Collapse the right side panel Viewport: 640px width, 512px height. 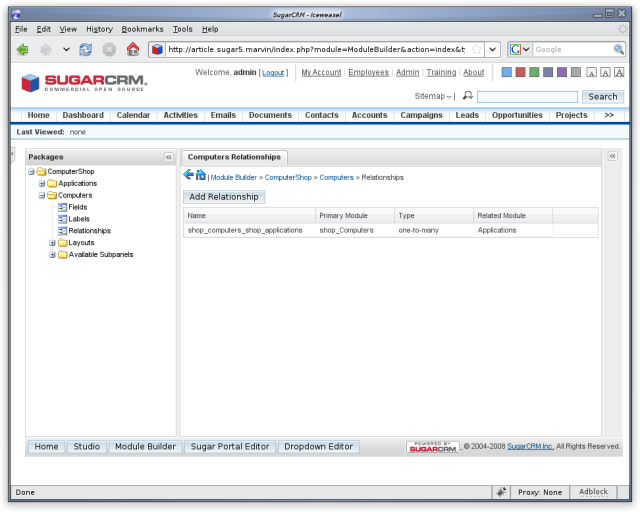click(613, 156)
